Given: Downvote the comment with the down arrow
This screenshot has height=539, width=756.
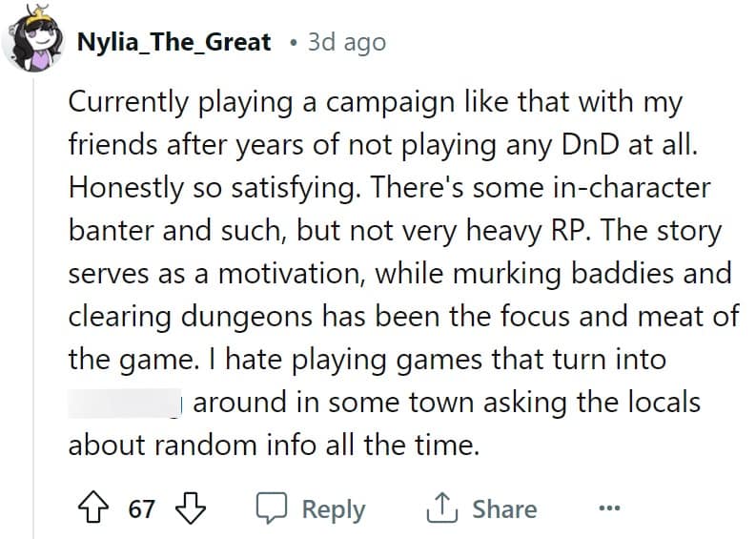Looking at the screenshot, I should click(193, 508).
